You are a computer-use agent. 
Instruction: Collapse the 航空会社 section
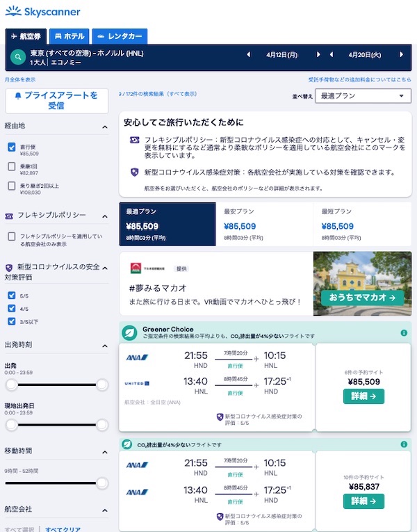[x=105, y=510]
